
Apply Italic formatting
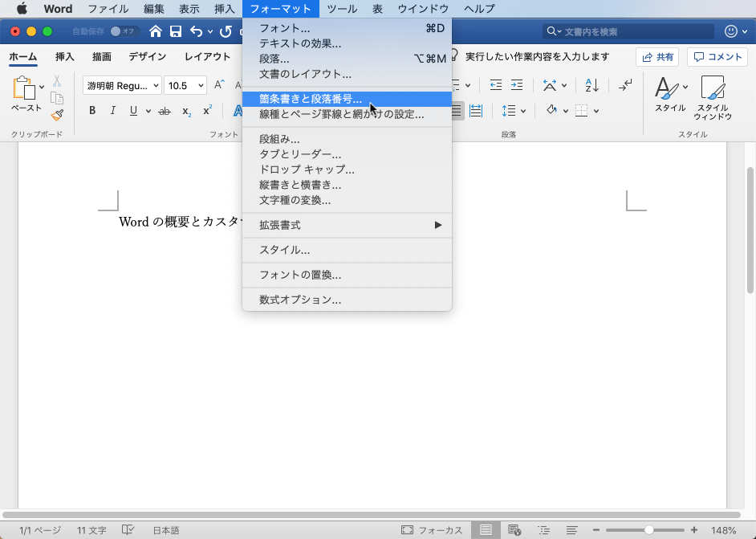tap(113, 111)
